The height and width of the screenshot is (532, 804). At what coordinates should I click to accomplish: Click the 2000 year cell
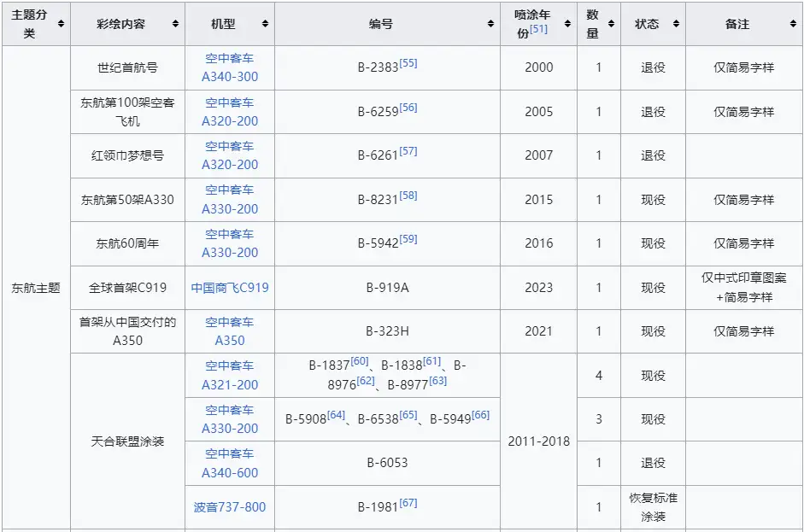tap(539, 67)
